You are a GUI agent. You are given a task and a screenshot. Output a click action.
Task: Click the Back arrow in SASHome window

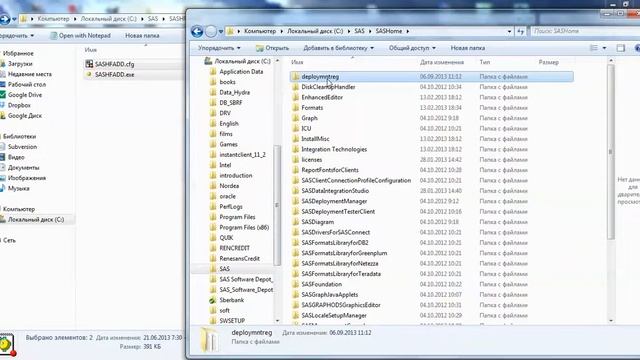[197, 31]
